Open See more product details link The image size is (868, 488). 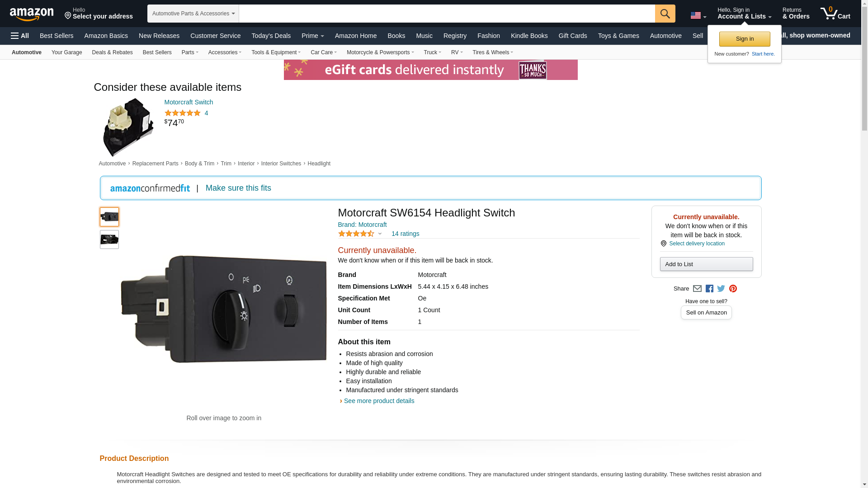coord(379,401)
